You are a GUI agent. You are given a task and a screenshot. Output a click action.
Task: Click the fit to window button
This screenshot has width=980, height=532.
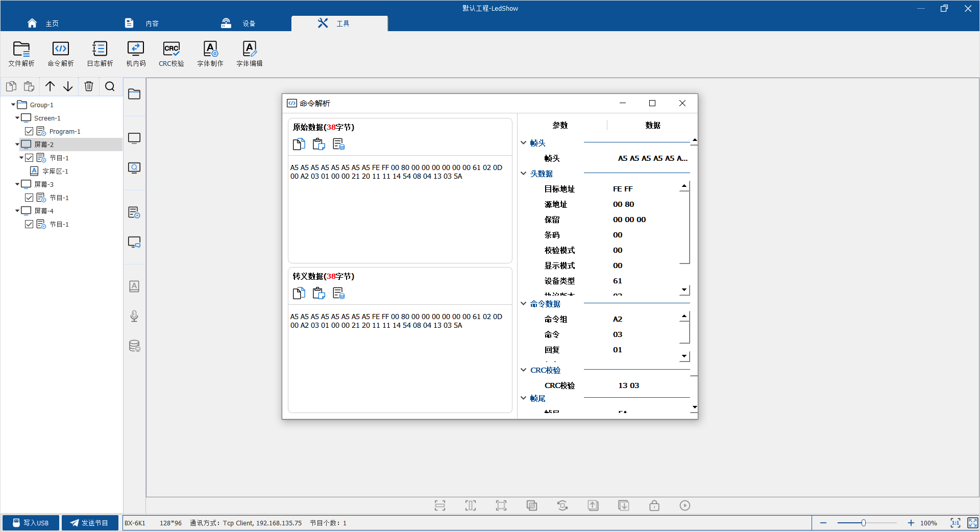[x=973, y=523]
